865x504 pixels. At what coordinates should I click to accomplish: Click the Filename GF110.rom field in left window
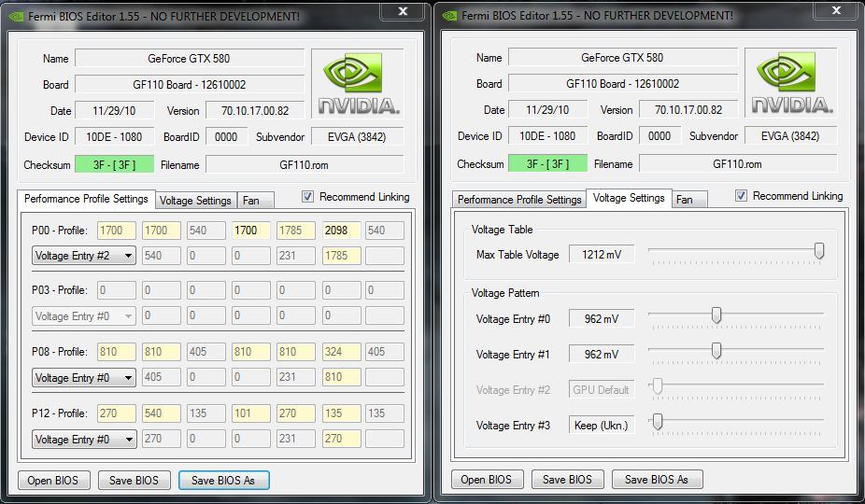[x=305, y=164]
